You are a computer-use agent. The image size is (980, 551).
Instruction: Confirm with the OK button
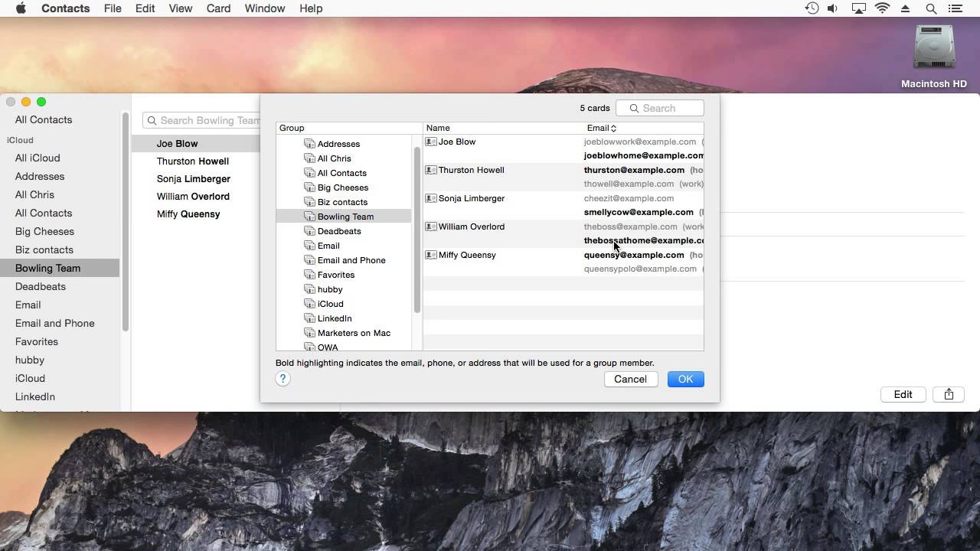coord(685,379)
